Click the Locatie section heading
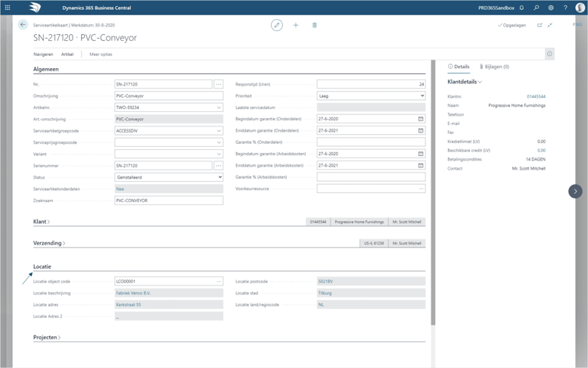This screenshot has width=588, height=368. click(x=42, y=267)
